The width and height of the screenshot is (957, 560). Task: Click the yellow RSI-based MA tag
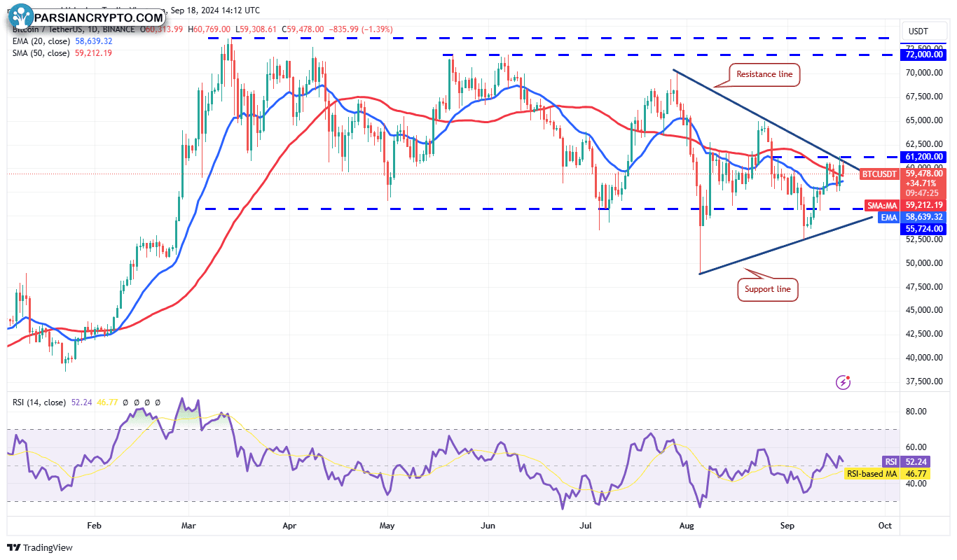coord(872,474)
